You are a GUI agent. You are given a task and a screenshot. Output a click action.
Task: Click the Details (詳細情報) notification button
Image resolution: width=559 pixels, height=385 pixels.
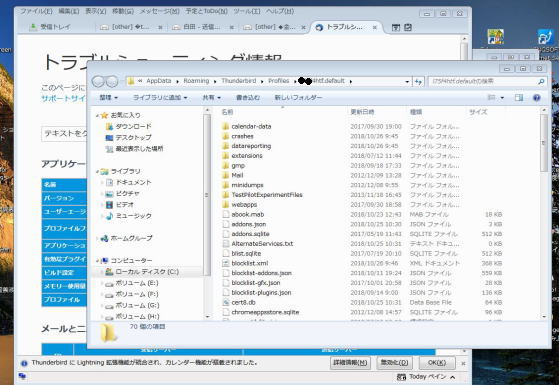[350, 363]
